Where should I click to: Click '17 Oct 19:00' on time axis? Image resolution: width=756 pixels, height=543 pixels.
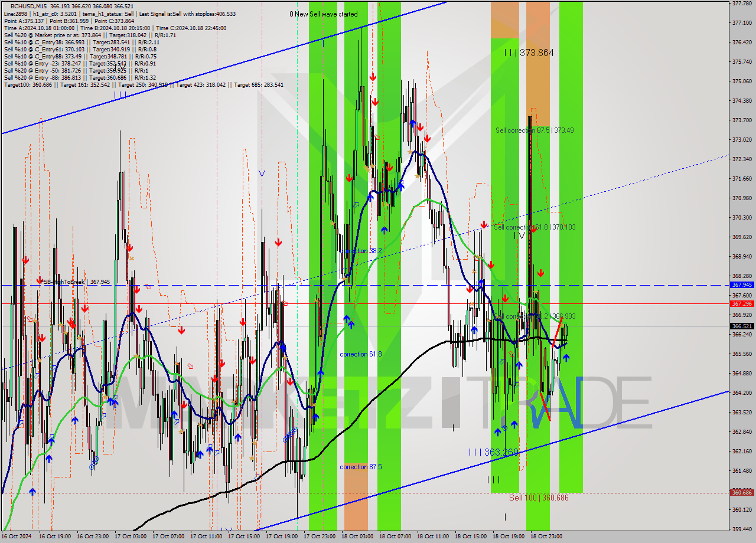click(281, 537)
